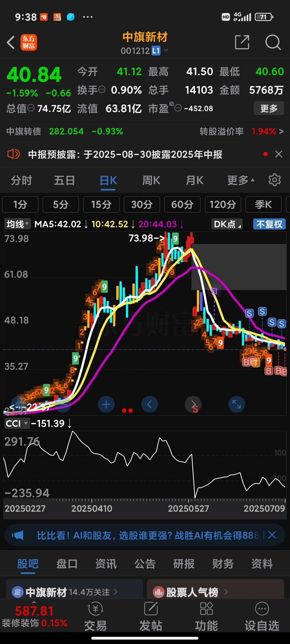This screenshot has height=644, width=290.
Task: Tap 市盈 info icon
Action: (178, 108)
